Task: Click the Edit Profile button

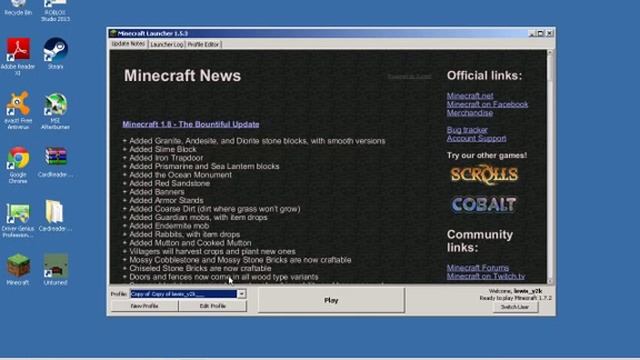Action: tap(213, 306)
